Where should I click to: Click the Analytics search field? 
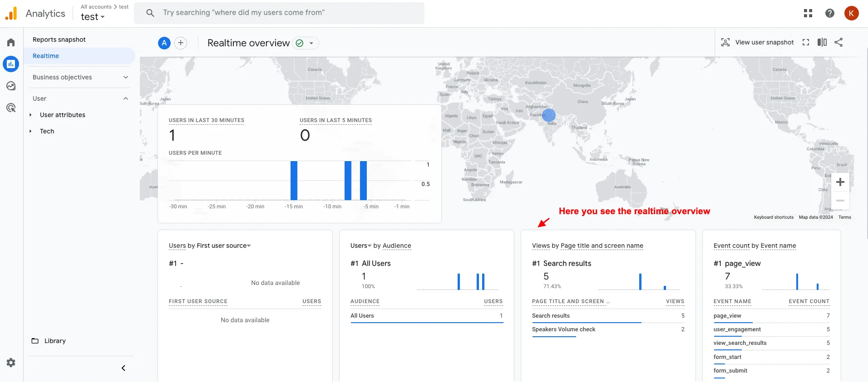click(x=279, y=13)
